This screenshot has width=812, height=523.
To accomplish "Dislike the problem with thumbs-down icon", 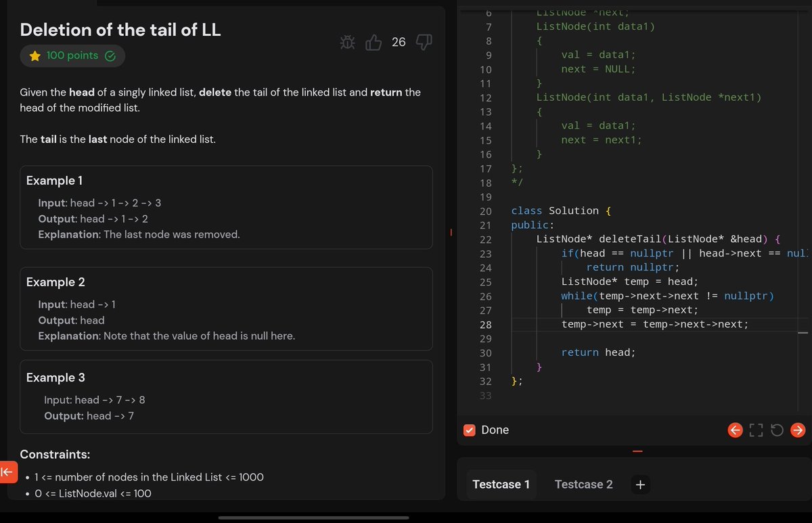I will pyautogui.click(x=424, y=43).
